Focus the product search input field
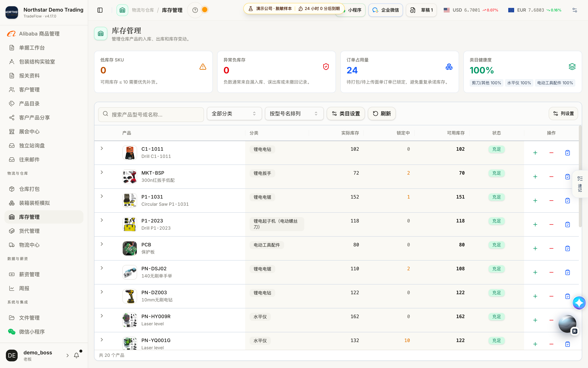 pos(151,114)
